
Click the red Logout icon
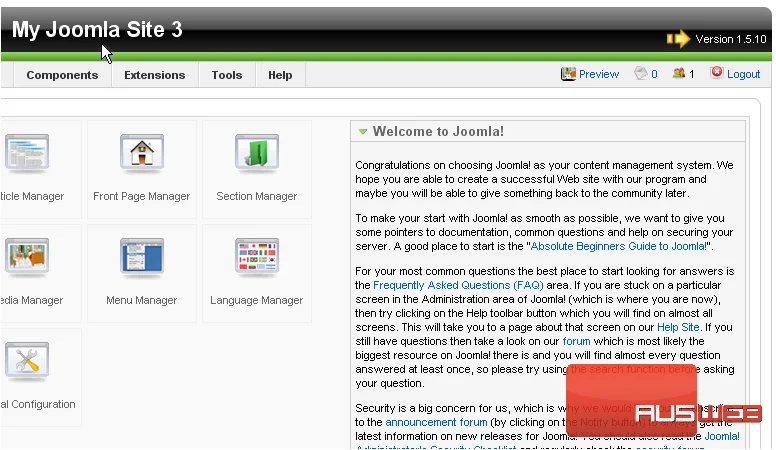[717, 73]
